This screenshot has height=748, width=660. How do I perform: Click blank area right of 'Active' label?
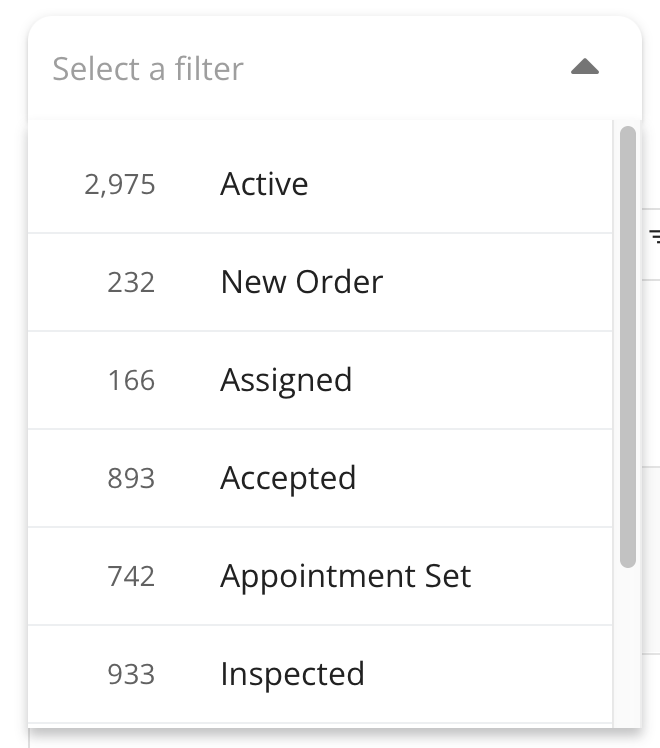[x=460, y=184]
